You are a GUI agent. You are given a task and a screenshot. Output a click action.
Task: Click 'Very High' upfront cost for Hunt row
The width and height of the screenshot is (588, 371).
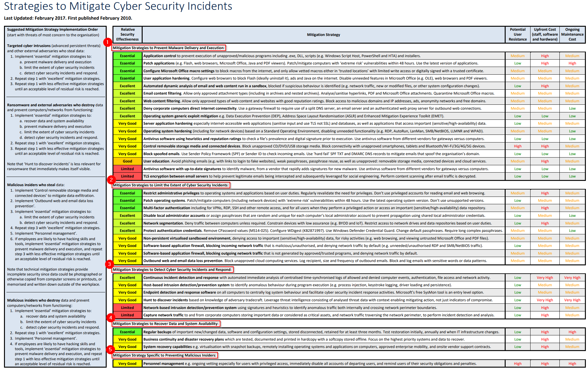click(x=545, y=300)
